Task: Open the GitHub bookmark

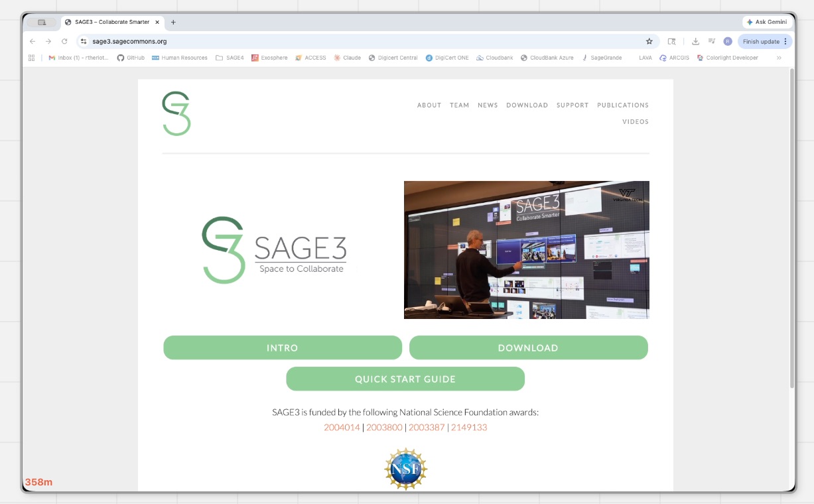Action: pos(131,58)
